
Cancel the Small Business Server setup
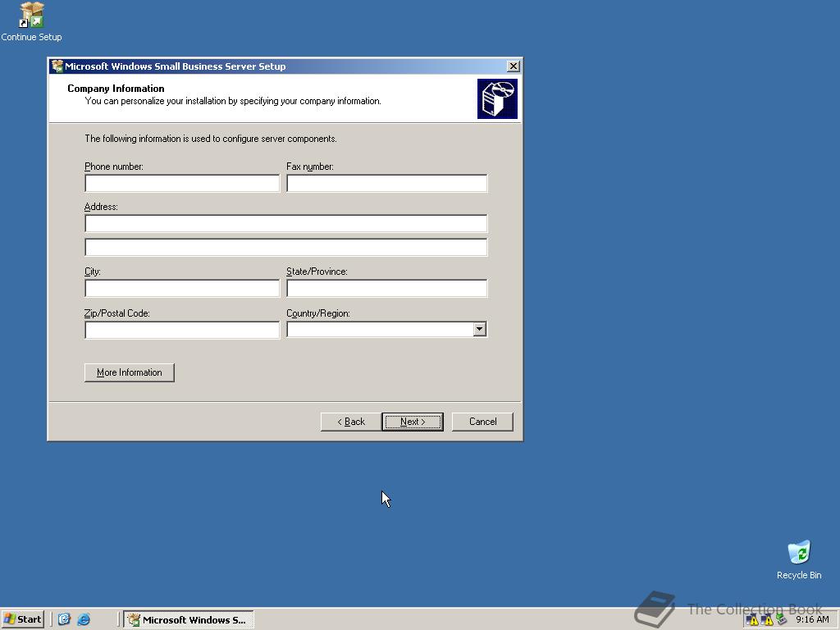tap(482, 422)
